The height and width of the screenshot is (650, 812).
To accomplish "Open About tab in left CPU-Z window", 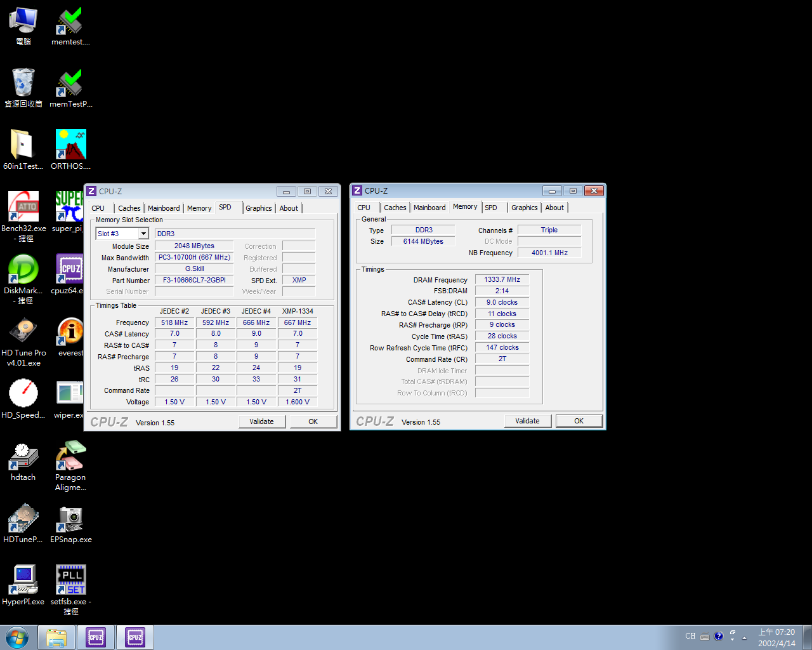I will point(289,208).
